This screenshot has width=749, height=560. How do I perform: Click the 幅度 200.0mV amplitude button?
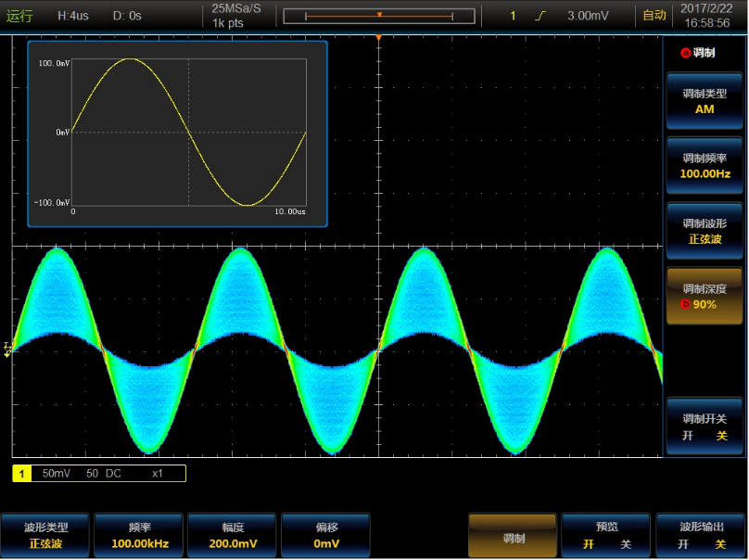(x=233, y=535)
